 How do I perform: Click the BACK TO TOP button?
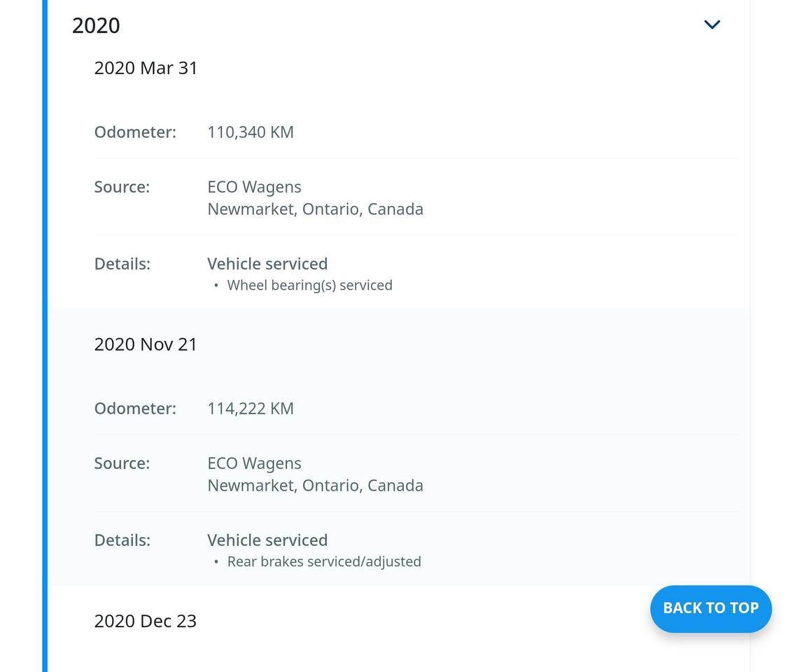(x=710, y=608)
